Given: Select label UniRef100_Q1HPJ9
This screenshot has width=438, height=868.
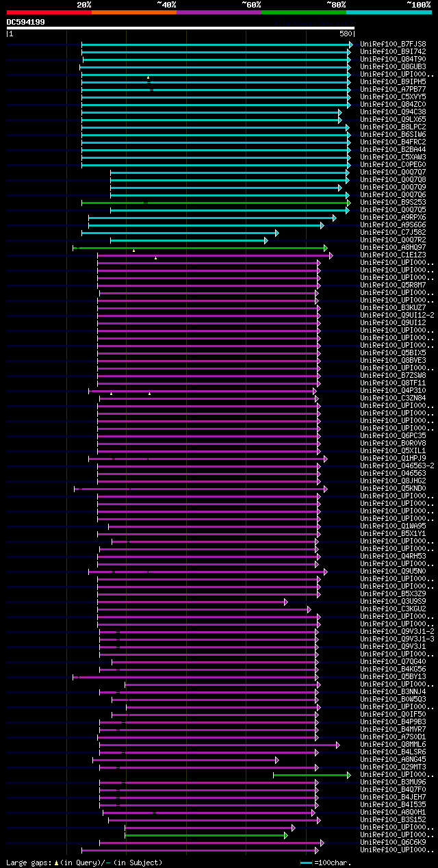Looking at the screenshot, I should point(393,458).
